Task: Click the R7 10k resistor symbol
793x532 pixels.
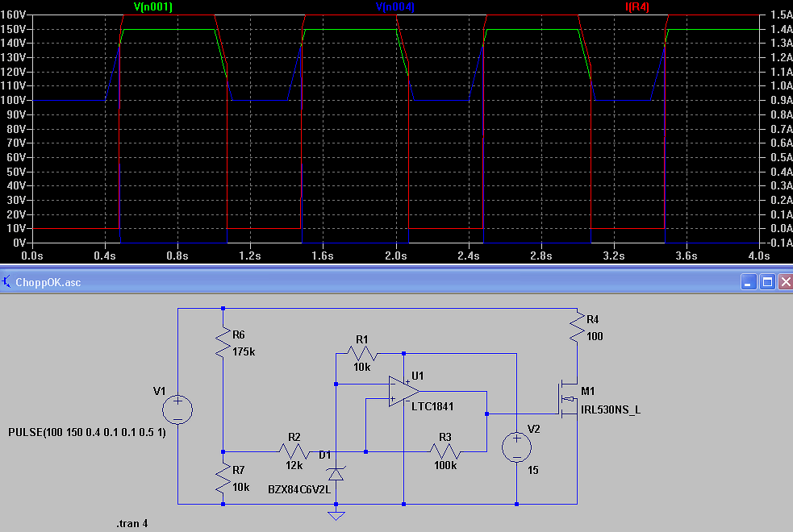Action: [x=223, y=478]
